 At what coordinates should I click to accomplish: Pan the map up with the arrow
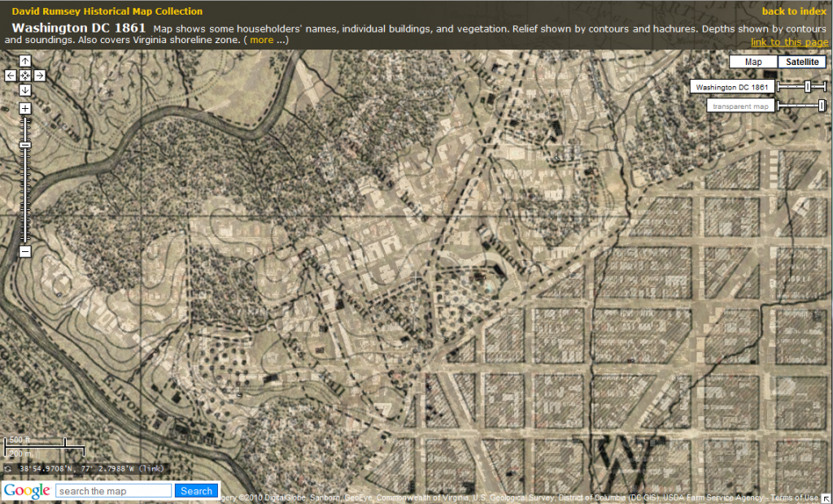[x=25, y=61]
